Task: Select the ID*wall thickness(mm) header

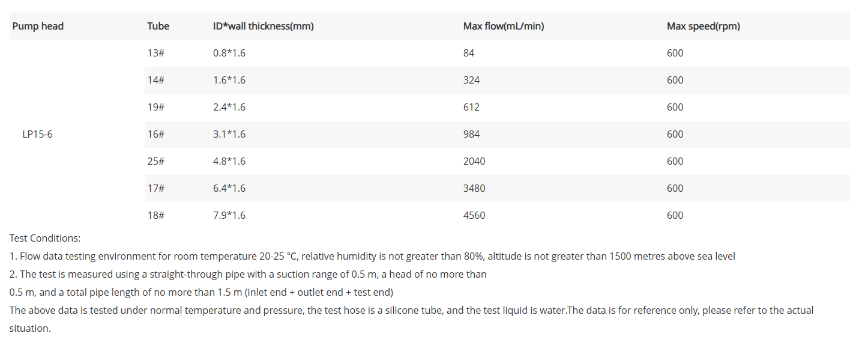Action: (x=264, y=26)
